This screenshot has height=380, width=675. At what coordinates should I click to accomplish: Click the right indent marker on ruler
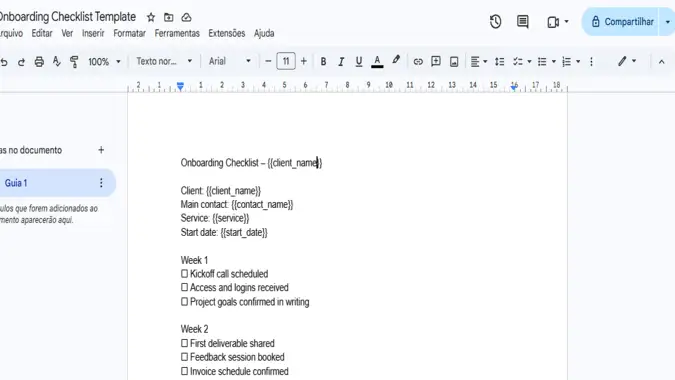tap(514, 87)
